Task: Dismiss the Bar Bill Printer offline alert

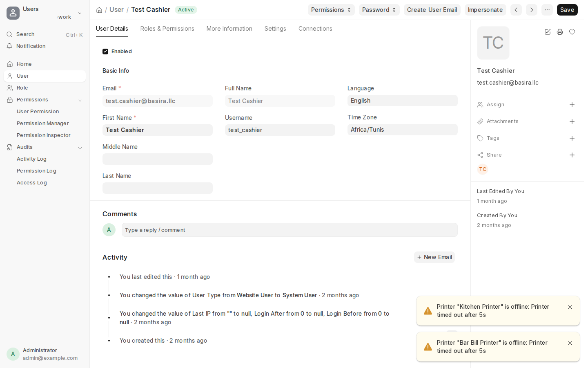Action: [x=570, y=343]
